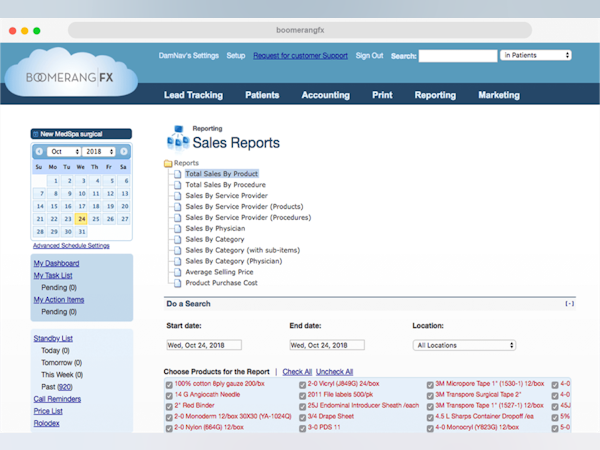Click Check All products link
The height and width of the screenshot is (450, 600).
click(x=297, y=372)
